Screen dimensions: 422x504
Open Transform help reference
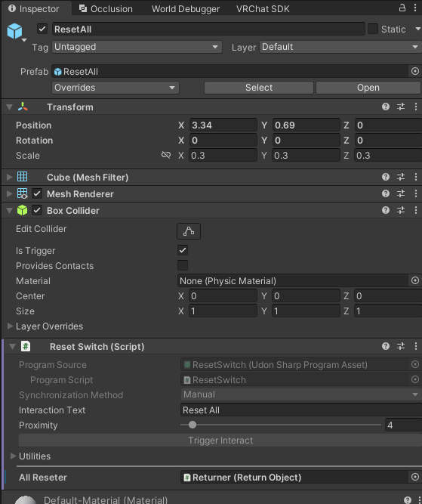coord(386,107)
